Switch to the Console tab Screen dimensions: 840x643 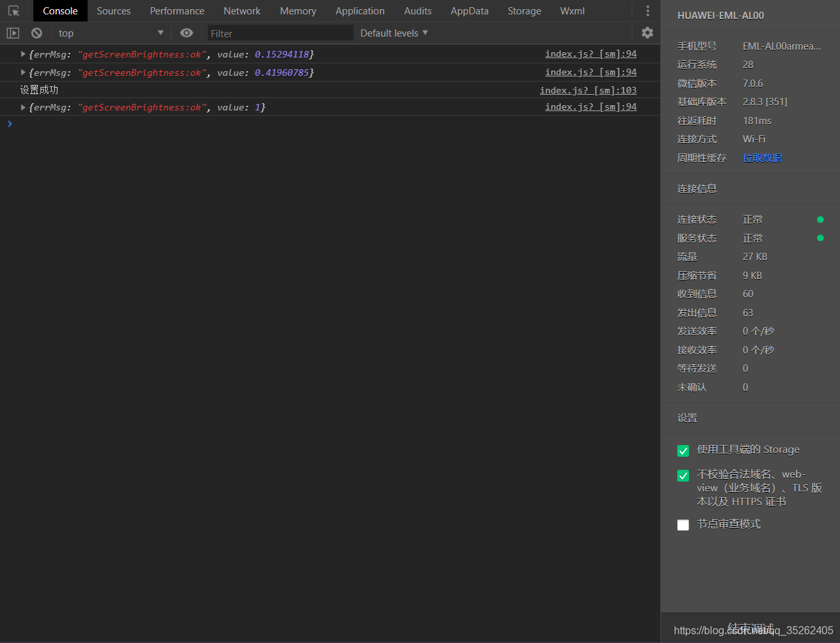(x=60, y=11)
